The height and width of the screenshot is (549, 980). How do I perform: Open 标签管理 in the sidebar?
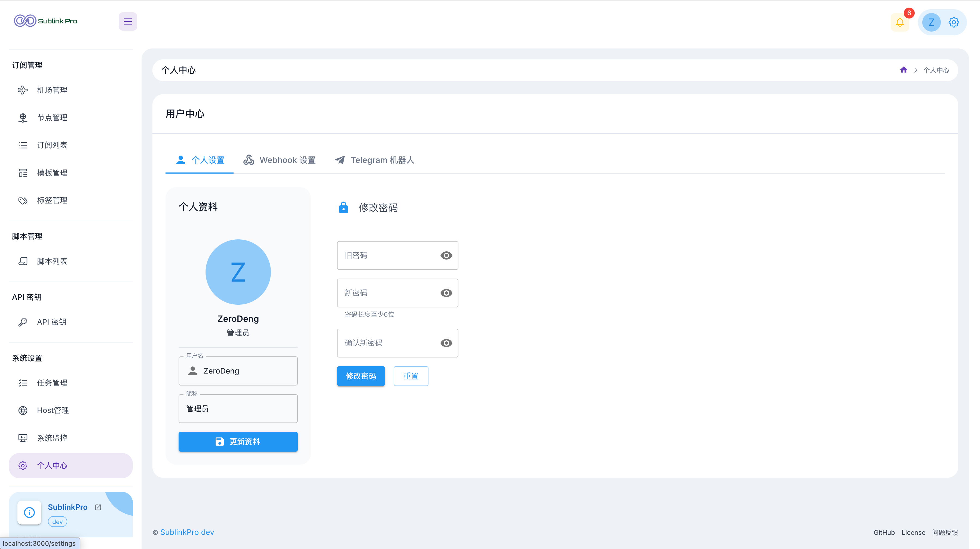[71, 200]
